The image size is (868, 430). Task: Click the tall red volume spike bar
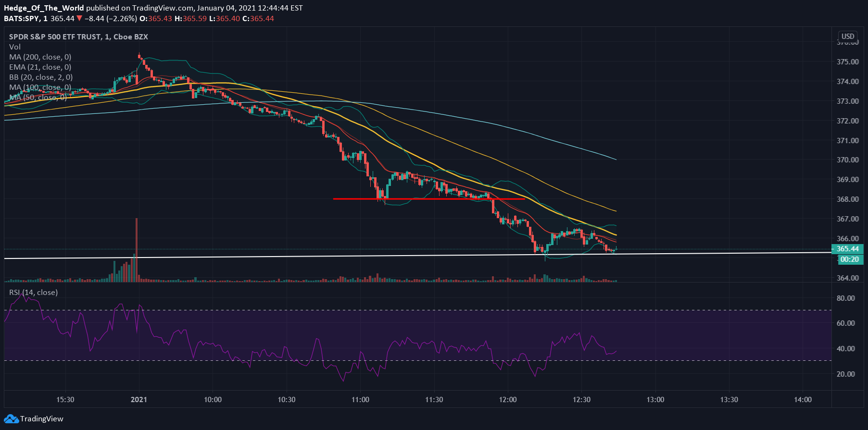pyautogui.click(x=137, y=250)
